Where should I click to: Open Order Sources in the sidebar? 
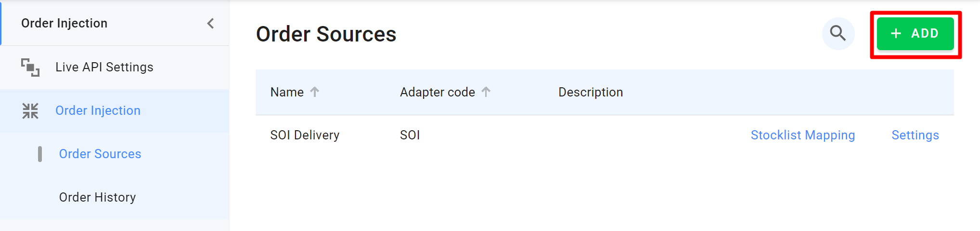(x=100, y=154)
